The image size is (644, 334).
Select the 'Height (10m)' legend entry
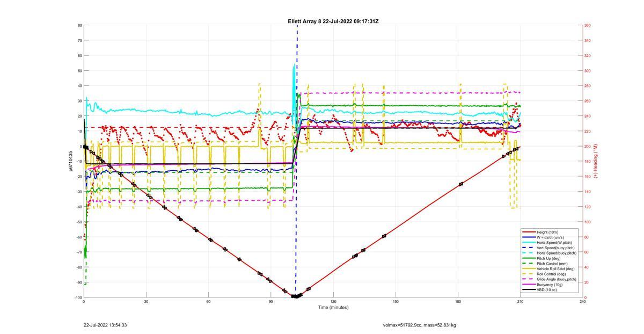[x=547, y=233]
